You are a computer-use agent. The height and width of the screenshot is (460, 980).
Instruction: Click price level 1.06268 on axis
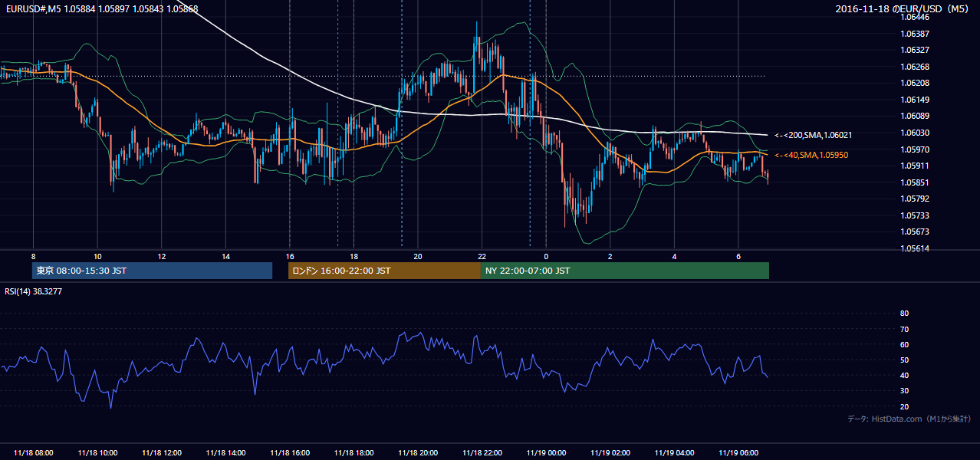click(x=915, y=67)
